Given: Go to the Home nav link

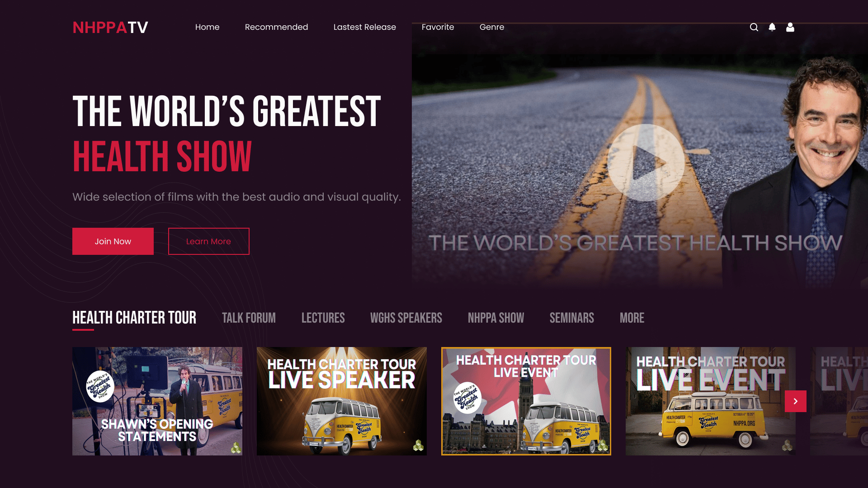Looking at the screenshot, I should click(207, 27).
